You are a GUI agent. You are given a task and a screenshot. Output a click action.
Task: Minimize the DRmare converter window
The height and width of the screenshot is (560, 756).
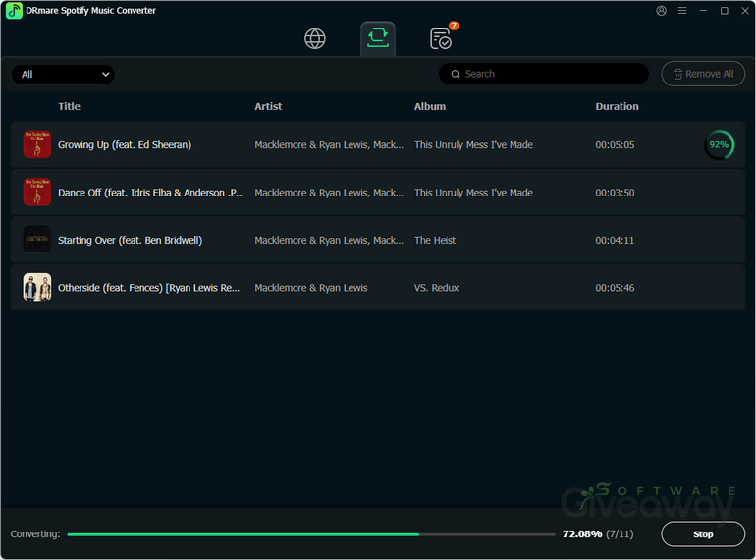(703, 11)
